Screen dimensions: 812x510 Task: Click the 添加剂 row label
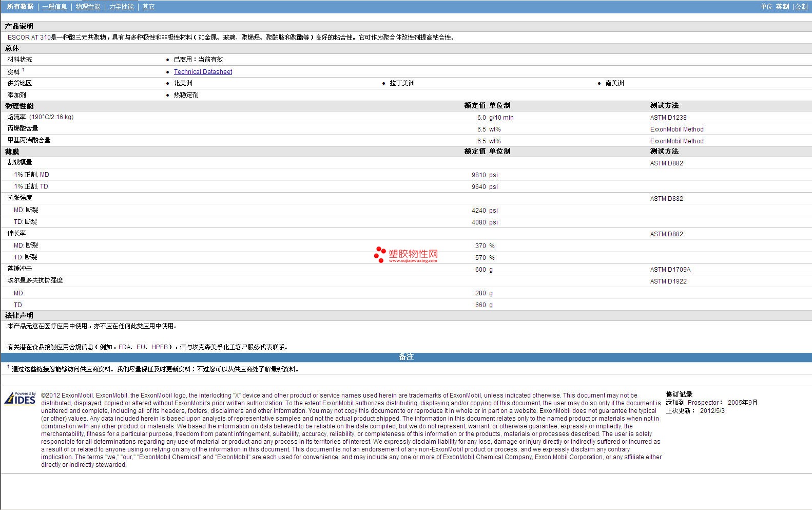pos(16,95)
